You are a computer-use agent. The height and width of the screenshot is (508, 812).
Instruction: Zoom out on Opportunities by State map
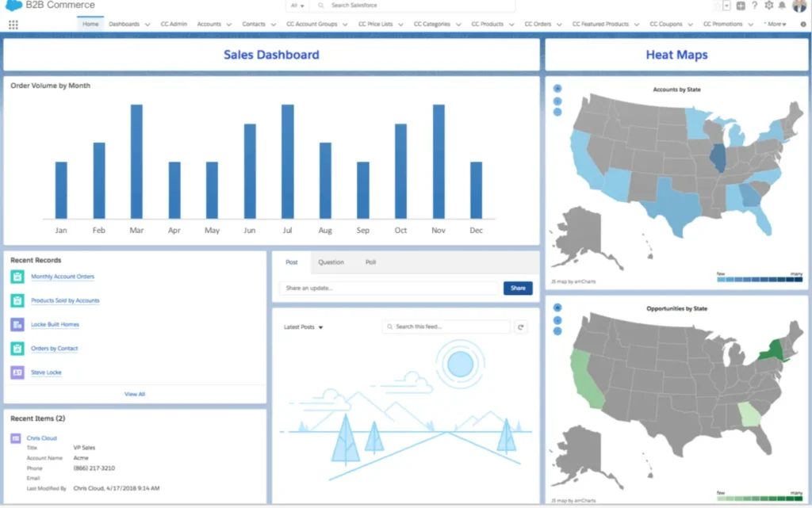click(x=557, y=331)
